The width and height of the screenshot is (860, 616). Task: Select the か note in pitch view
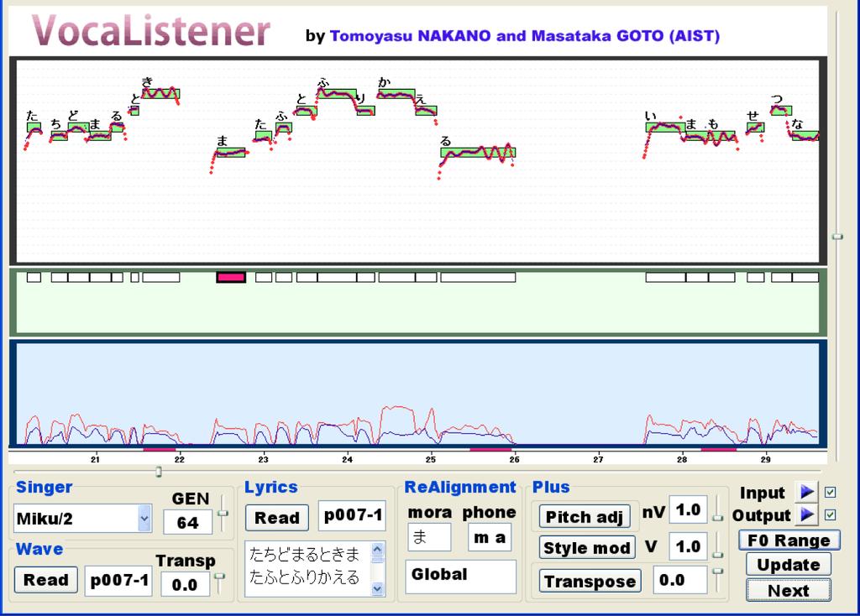tap(396, 94)
